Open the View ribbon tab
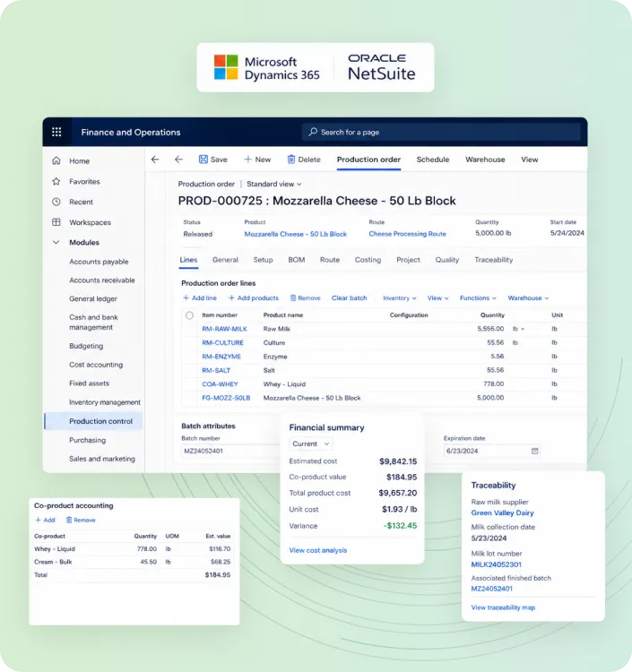 (x=530, y=159)
